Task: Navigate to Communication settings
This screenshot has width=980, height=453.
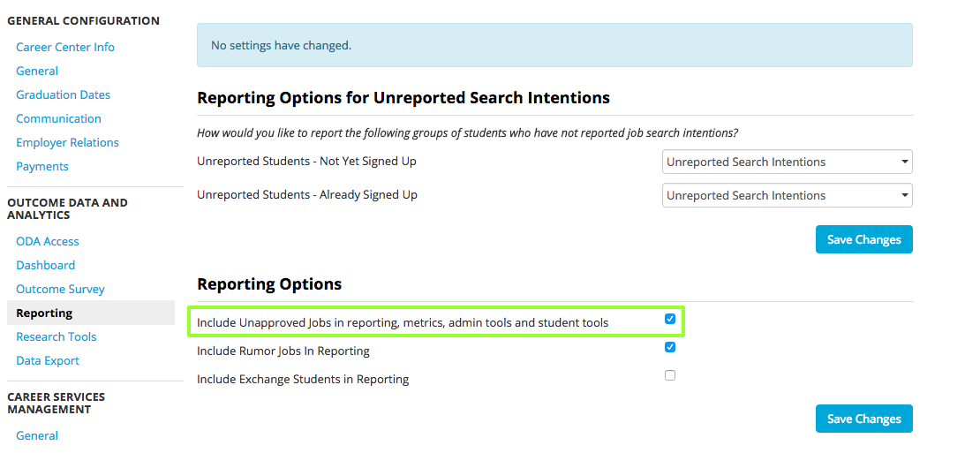Action: 58,118
